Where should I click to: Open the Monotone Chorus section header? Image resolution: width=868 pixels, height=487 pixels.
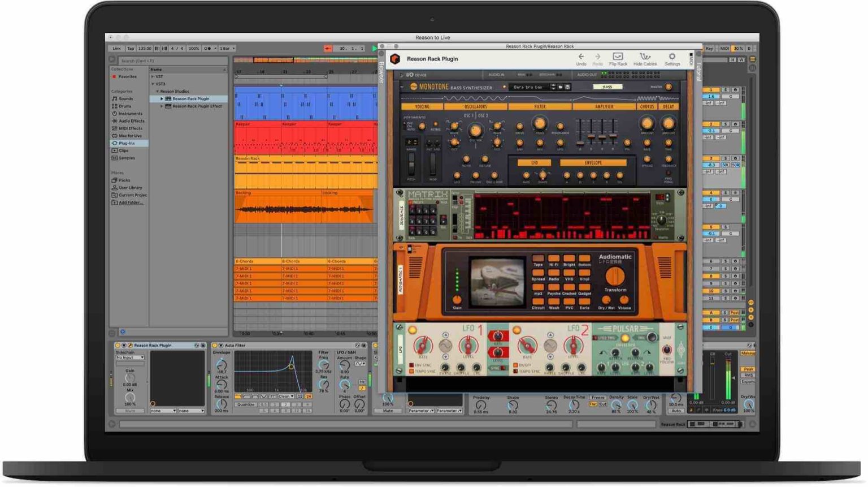[x=646, y=106]
